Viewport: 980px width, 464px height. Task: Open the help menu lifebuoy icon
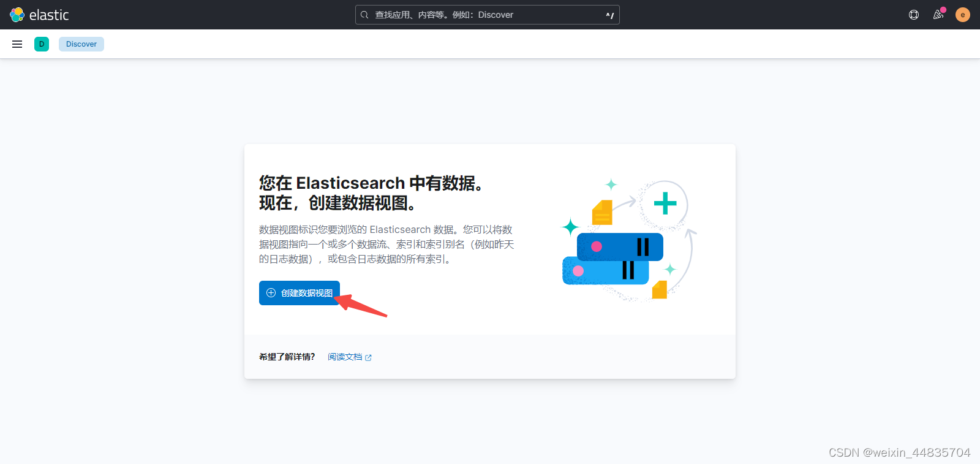914,15
